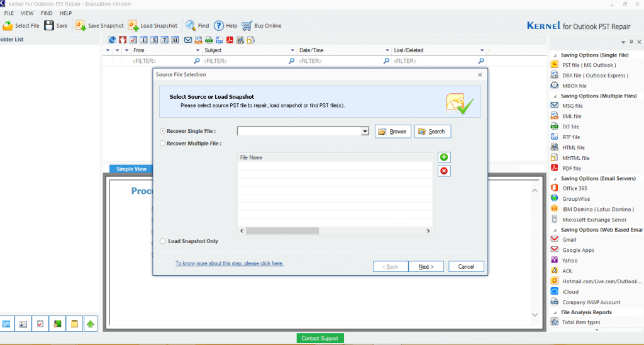
Task: Select the Load Snapshot Only radio button
Action: click(x=163, y=241)
